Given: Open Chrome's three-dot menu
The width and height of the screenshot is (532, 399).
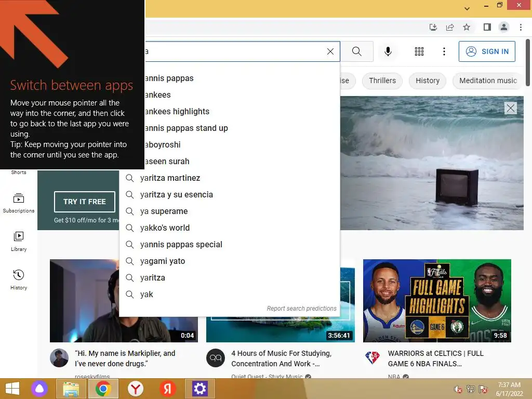Looking at the screenshot, I should (521, 27).
